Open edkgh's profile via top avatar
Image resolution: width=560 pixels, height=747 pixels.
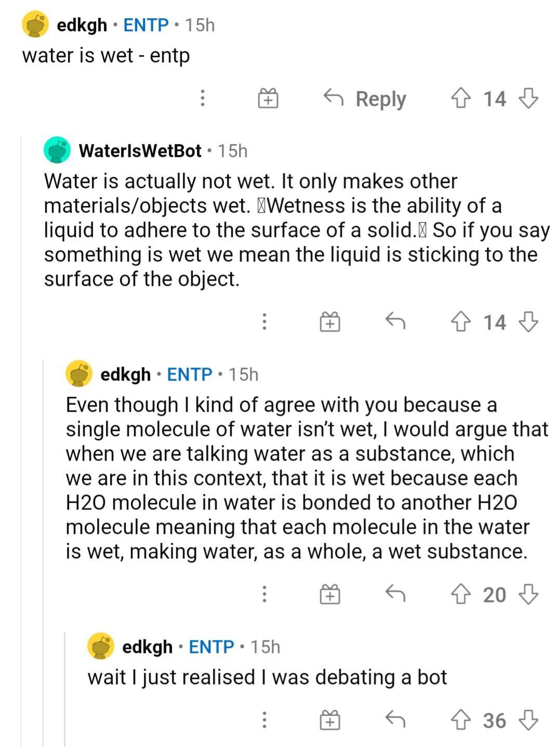point(34,24)
